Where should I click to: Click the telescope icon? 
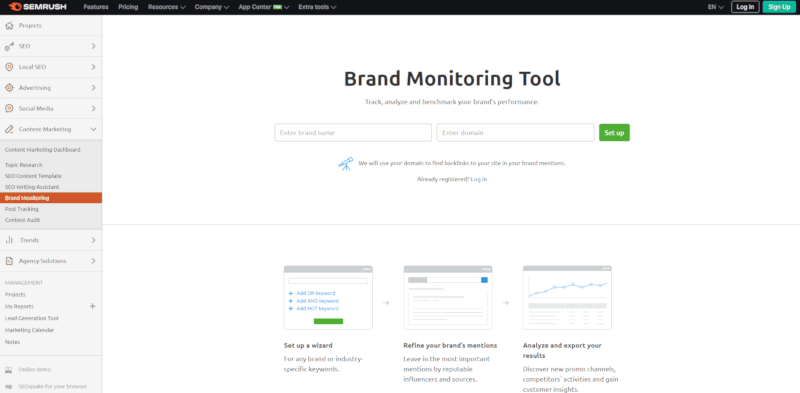(346, 164)
